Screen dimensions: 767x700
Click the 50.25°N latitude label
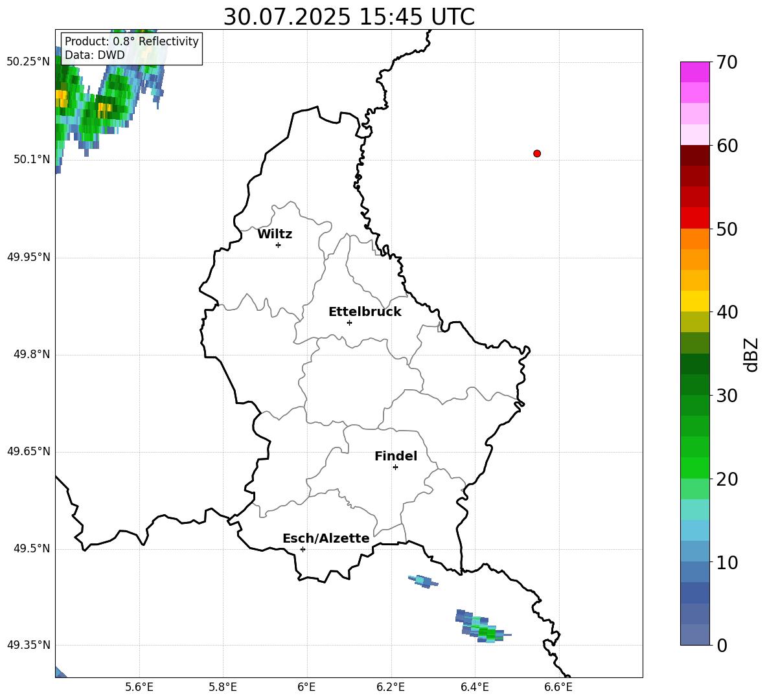[x=29, y=62]
